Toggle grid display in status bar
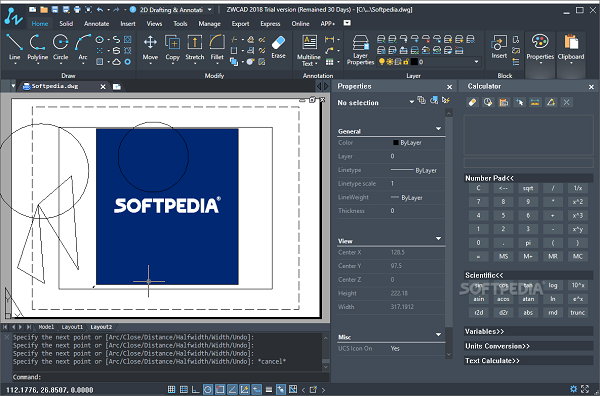 tap(184, 389)
